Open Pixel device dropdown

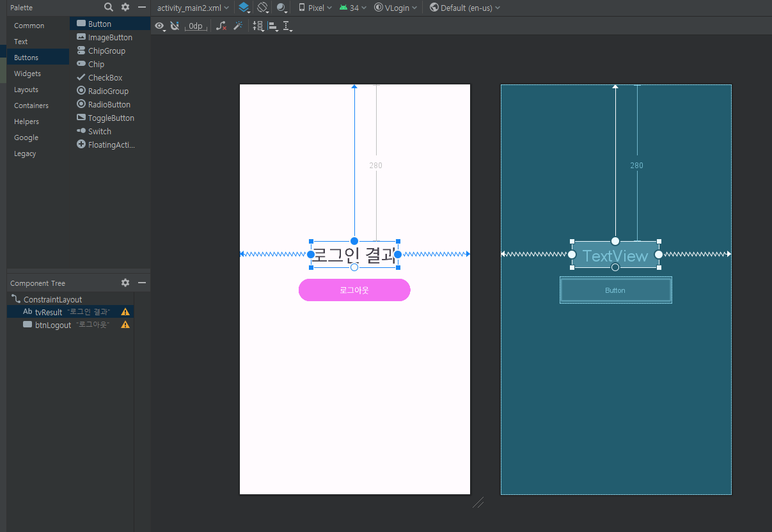tap(315, 8)
